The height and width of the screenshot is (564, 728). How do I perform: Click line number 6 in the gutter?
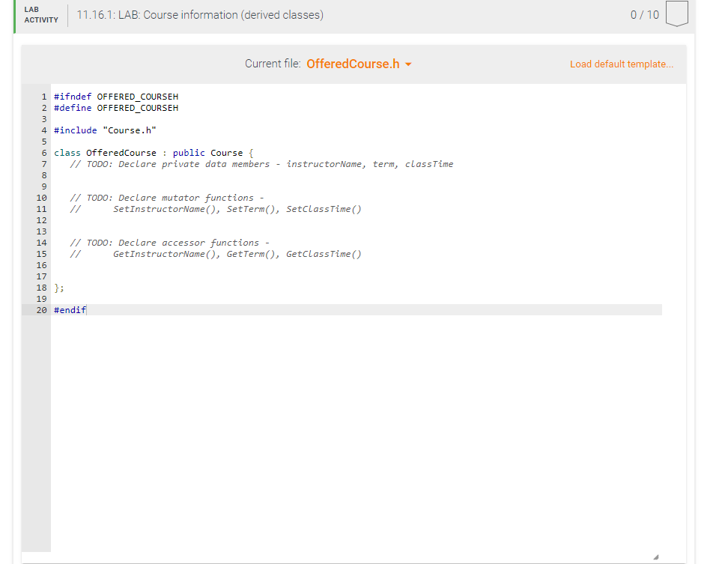(43, 152)
